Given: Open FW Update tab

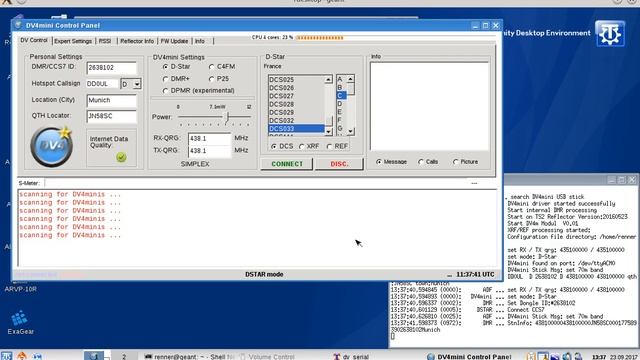Looking at the screenshot, I should (174, 41).
